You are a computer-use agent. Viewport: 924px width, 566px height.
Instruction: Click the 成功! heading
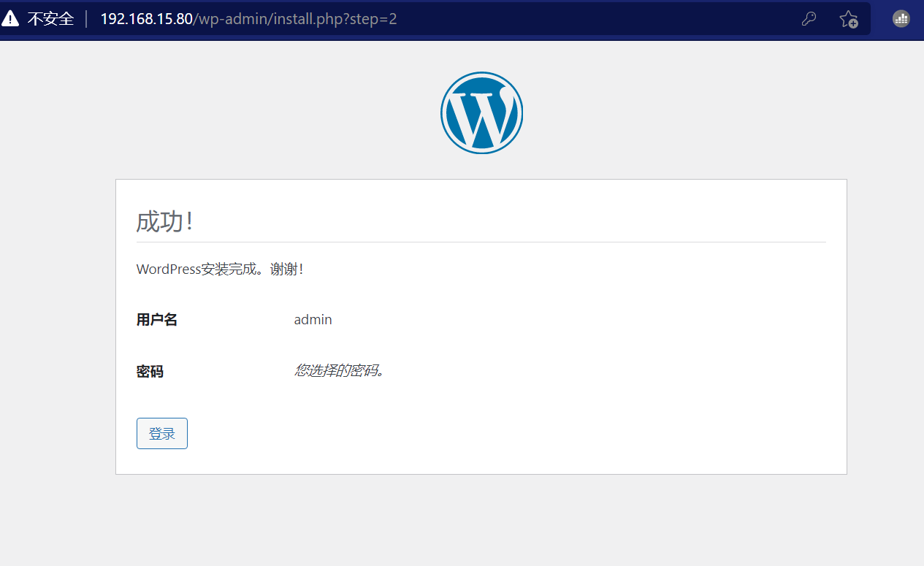[x=165, y=221]
